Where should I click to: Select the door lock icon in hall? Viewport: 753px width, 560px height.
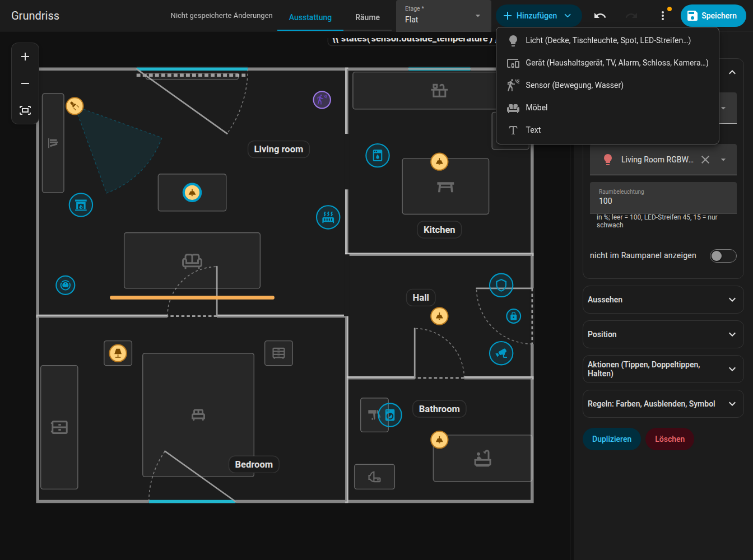[514, 316]
